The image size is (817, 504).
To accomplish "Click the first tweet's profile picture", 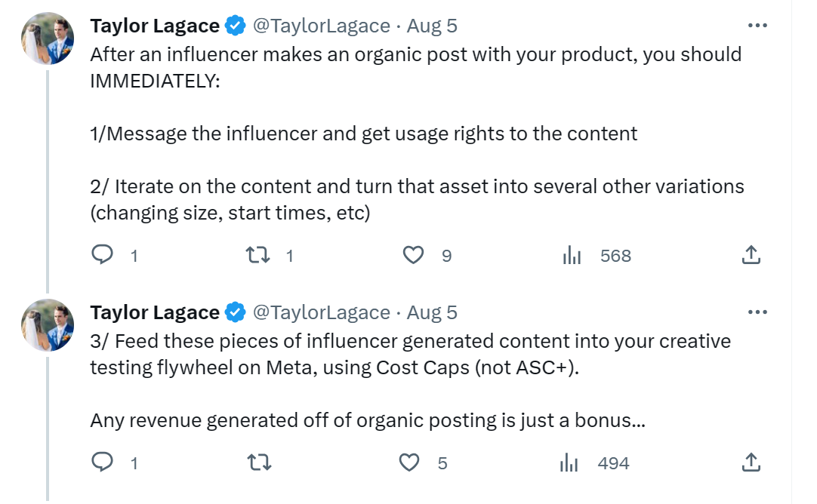I will [x=48, y=38].
